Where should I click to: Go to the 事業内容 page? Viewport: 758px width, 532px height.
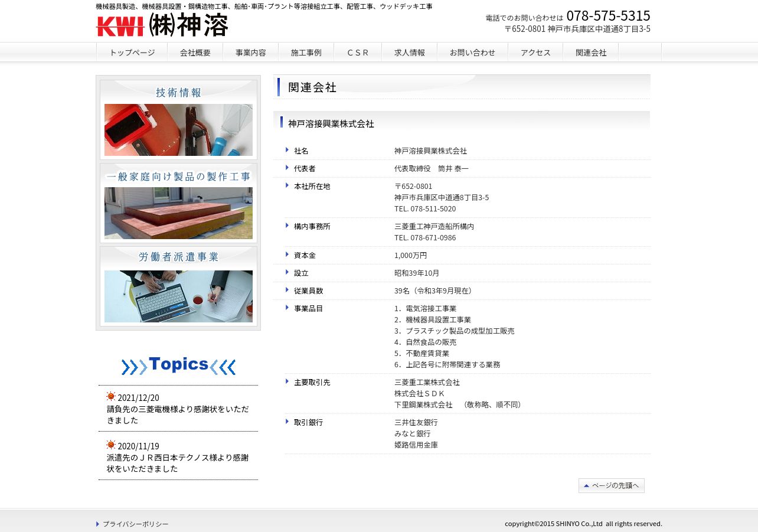[x=251, y=52]
